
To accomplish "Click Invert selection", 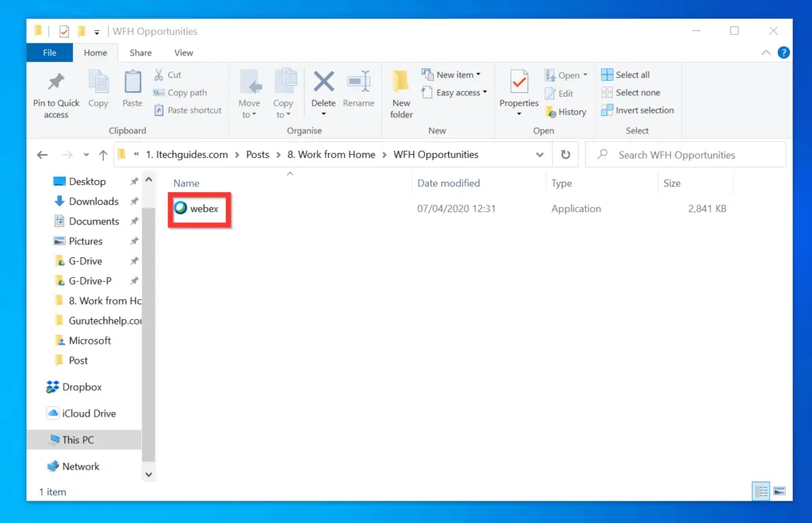I will [x=638, y=110].
